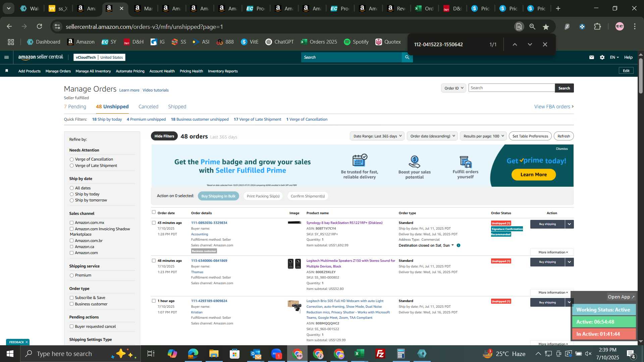Open Manage All Inventory menu item
The width and height of the screenshot is (644, 362).
click(93, 71)
